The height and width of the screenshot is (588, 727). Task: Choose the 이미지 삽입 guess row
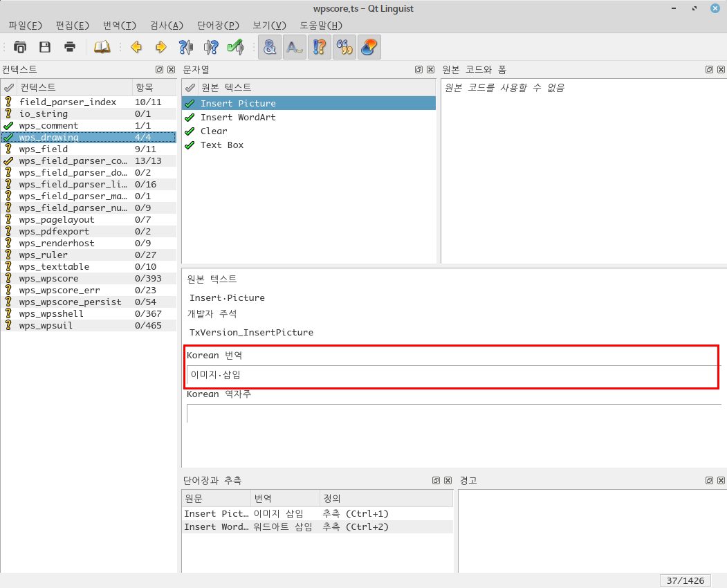(x=317, y=514)
